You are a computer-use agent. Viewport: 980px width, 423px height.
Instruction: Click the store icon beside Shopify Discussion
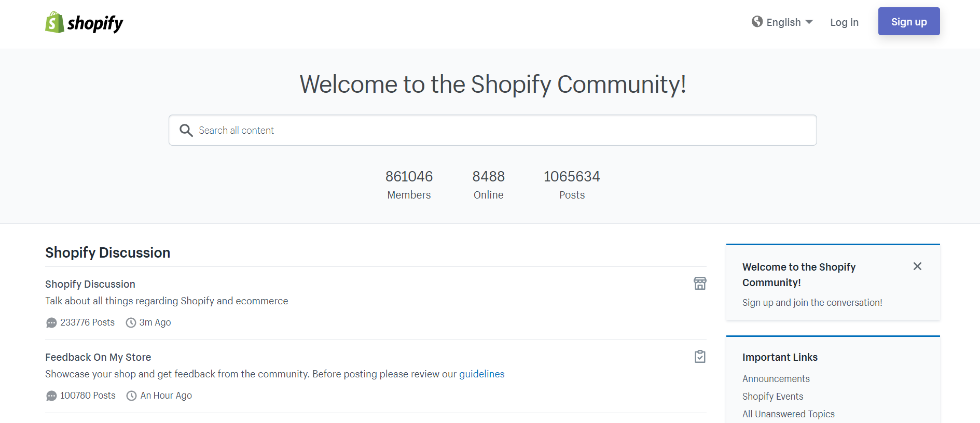point(700,283)
